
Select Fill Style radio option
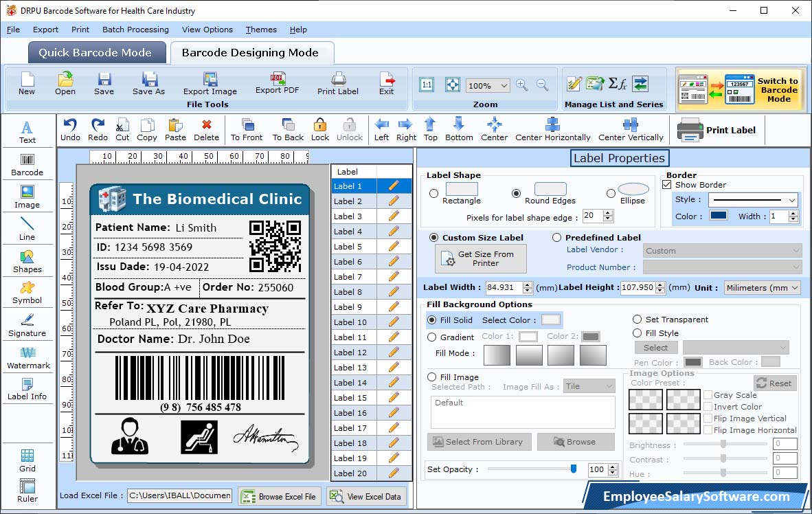pos(637,333)
